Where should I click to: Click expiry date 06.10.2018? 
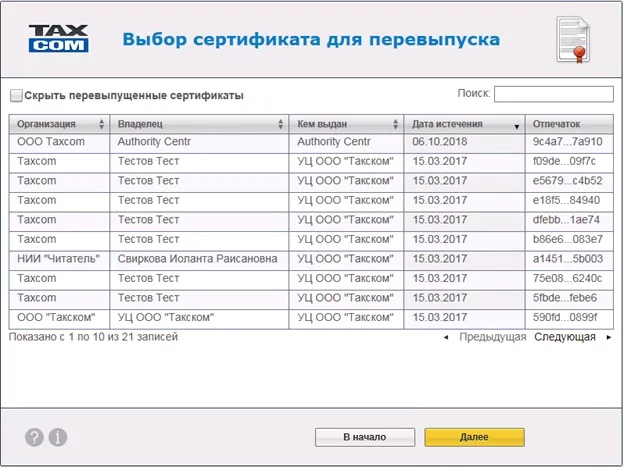coord(440,142)
